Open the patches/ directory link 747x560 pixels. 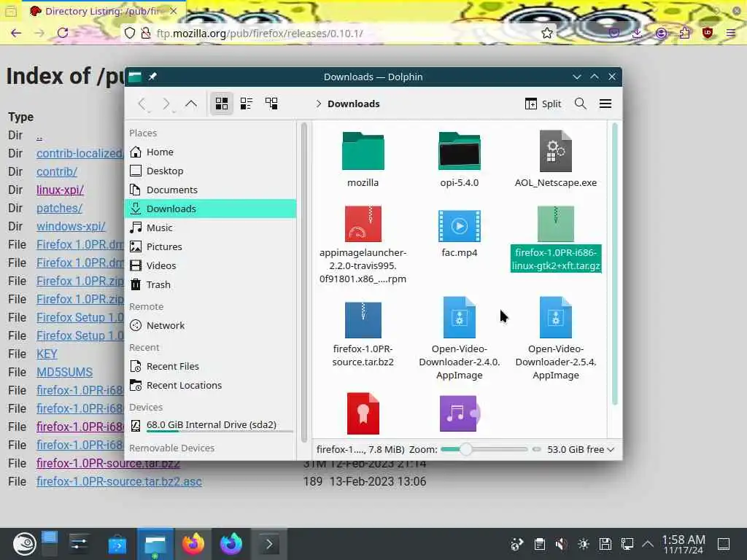[x=59, y=208]
